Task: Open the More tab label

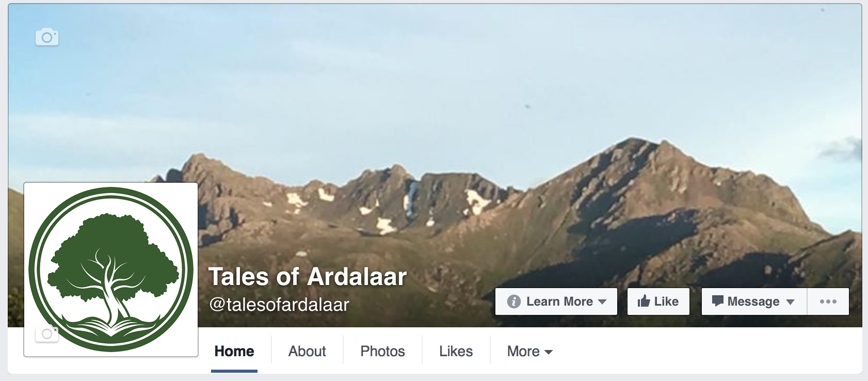Action: tap(523, 352)
